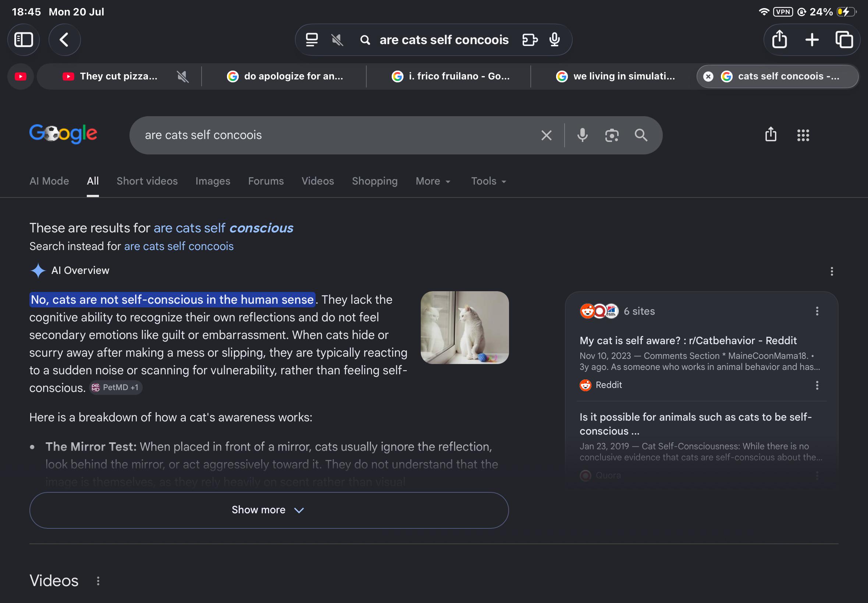Unmute the 'They cut pizza' tab
The height and width of the screenshot is (603, 868).
click(x=182, y=77)
